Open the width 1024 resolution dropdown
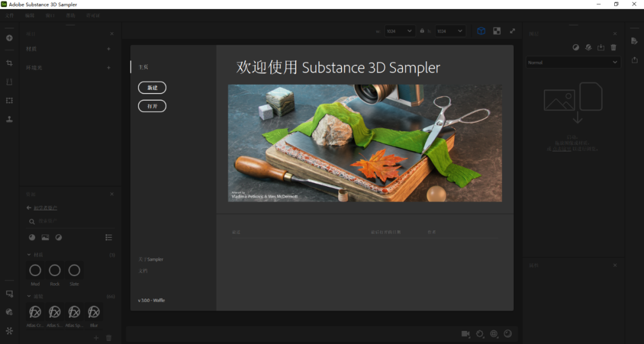 click(x=400, y=31)
